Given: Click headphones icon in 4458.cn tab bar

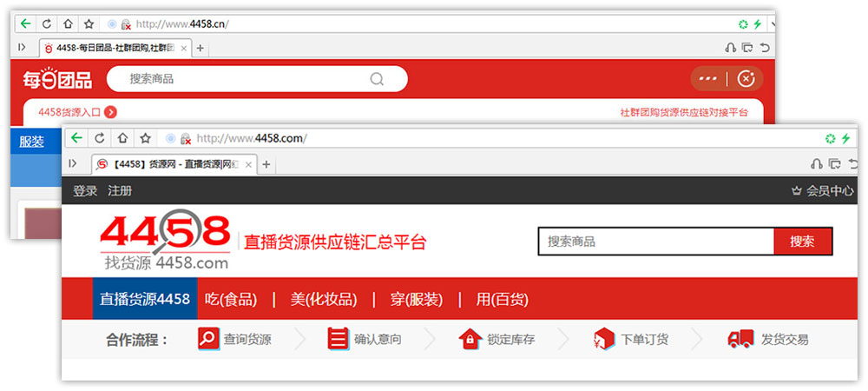Looking at the screenshot, I should pyautogui.click(x=731, y=48).
